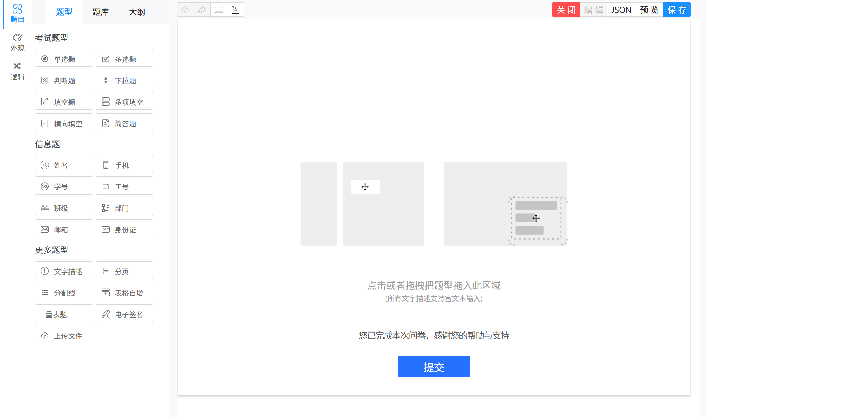Add an 电子签名 signature question
The image size is (868, 417).
(x=124, y=314)
